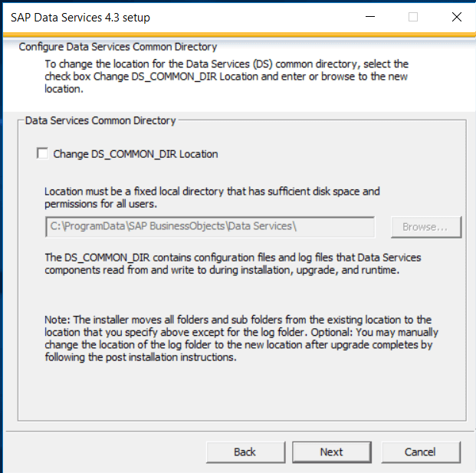Click the Change DS_COMMON_DIR Location label text
The image size is (476, 473).
[x=136, y=154]
